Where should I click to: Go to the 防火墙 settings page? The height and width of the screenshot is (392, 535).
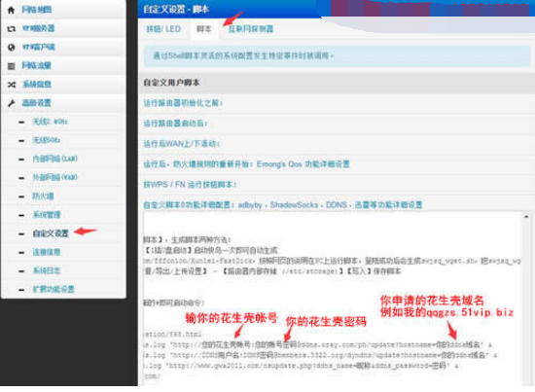[x=43, y=196]
